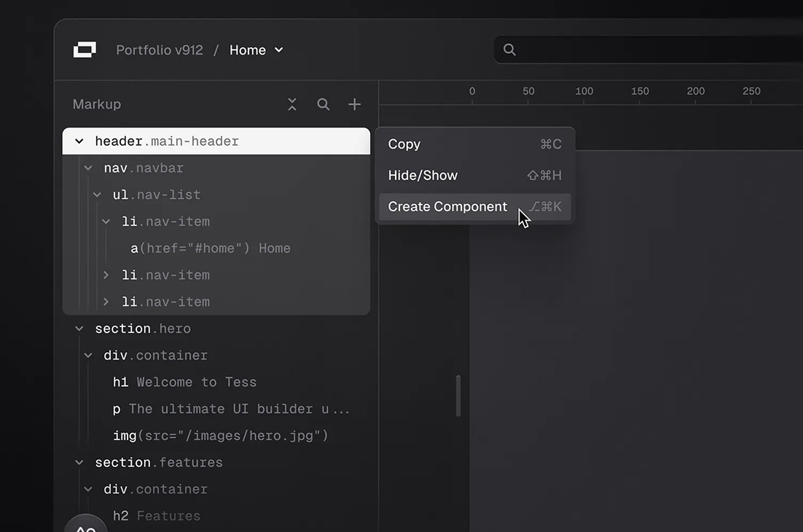This screenshot has height=532, width=803.
Task: Open the Portfolio v912 breadcrumb
Action: [160, 50]
